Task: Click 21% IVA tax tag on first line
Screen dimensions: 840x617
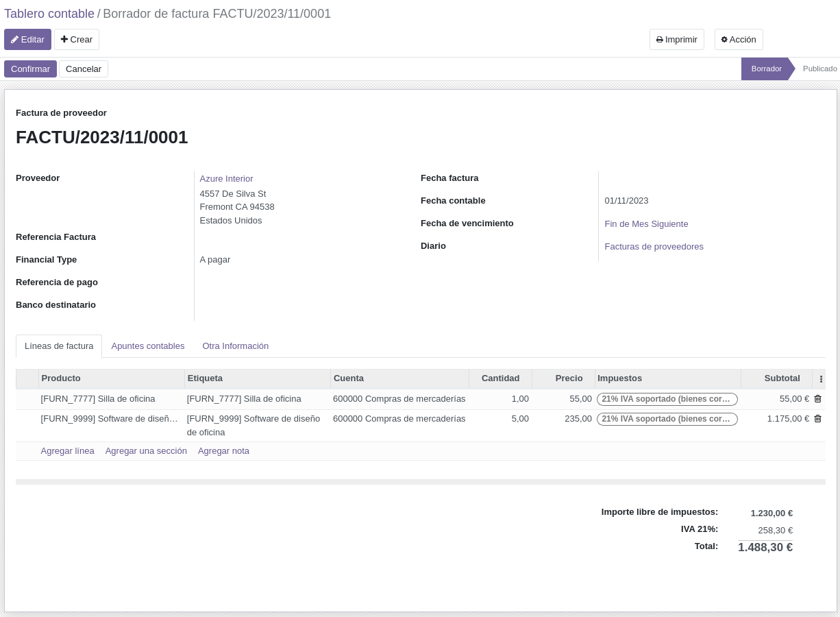Action: 667,399
